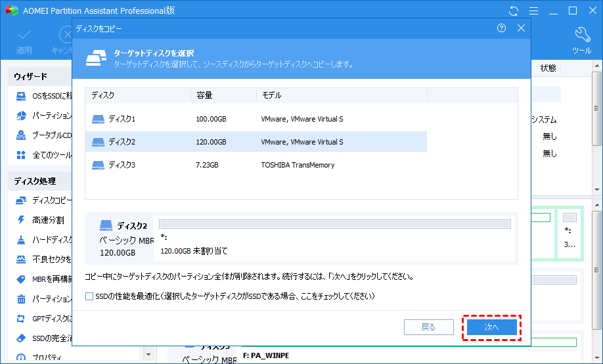
Task: Click the refresh icon in title bar
Action: coord(514,11)
